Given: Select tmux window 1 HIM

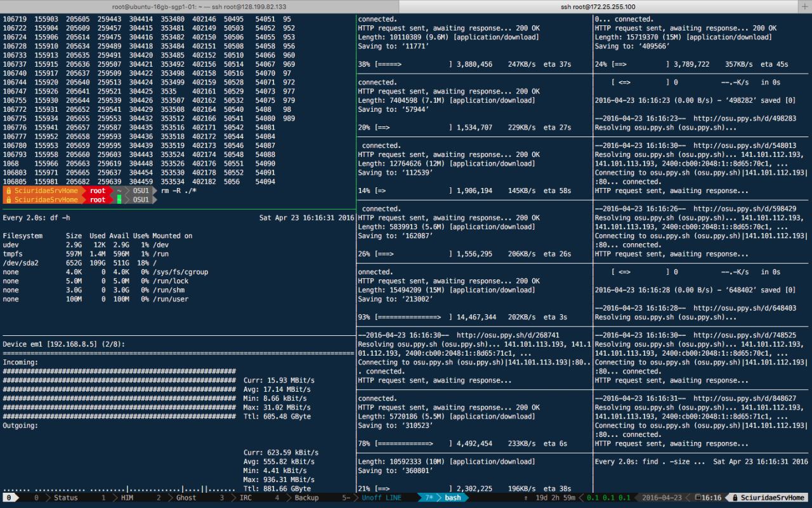Looking at the screenshot, I should click(x=119, y=498).
